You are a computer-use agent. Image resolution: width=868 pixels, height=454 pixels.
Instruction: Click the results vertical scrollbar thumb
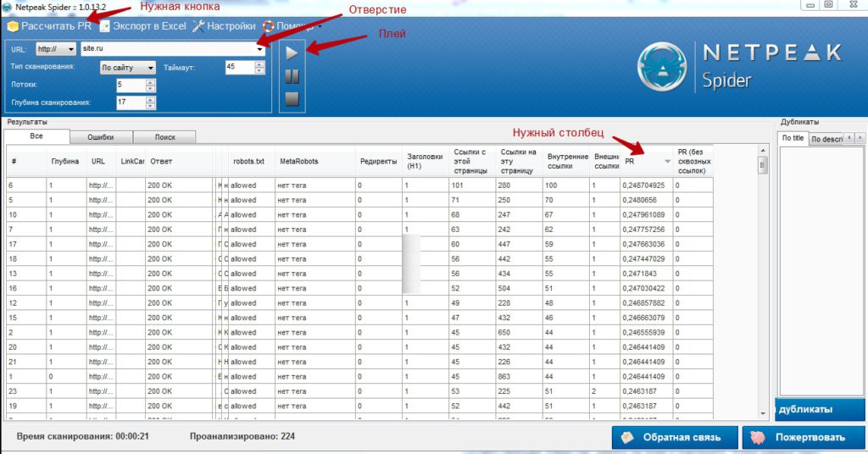point(763,165)
